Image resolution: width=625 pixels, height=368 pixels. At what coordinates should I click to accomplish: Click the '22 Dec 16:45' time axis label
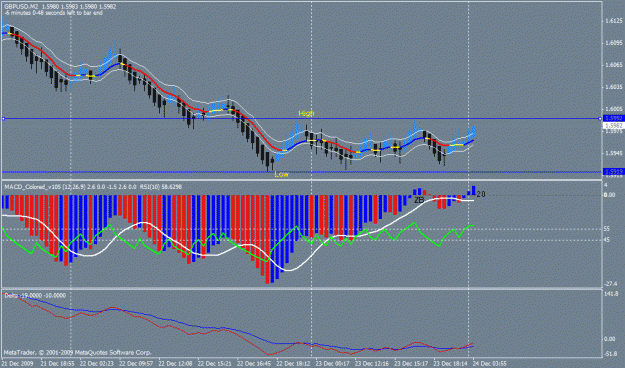(254, 364)
